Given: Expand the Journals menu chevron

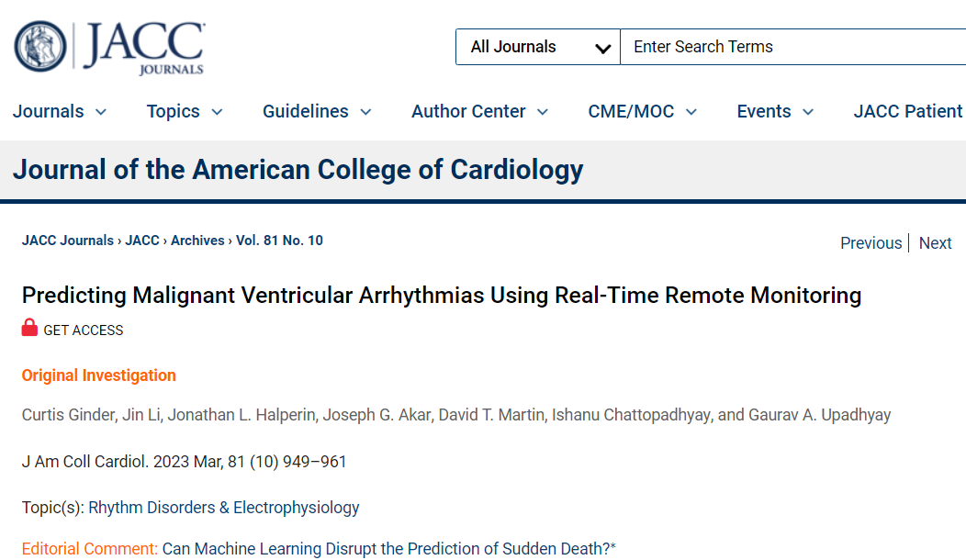Looking at the screenshot, I should pyautogui.click(x=101, y=112).
